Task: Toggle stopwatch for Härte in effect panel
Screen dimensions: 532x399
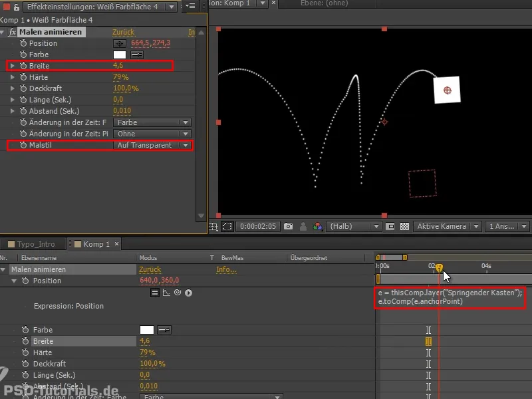Action: [x=23, y=77]
